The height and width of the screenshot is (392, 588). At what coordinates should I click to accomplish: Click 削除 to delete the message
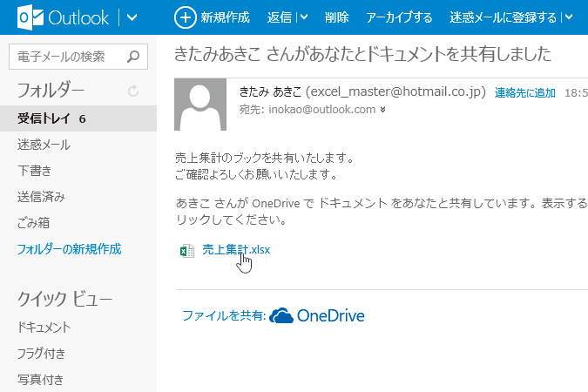tap(336, 17)
